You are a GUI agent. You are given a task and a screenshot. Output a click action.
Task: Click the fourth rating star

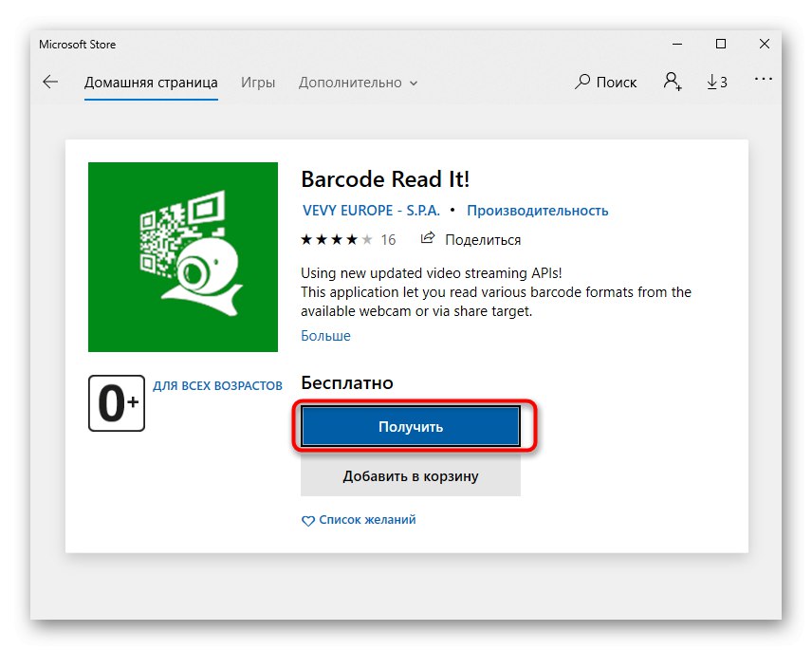(350, 239)
